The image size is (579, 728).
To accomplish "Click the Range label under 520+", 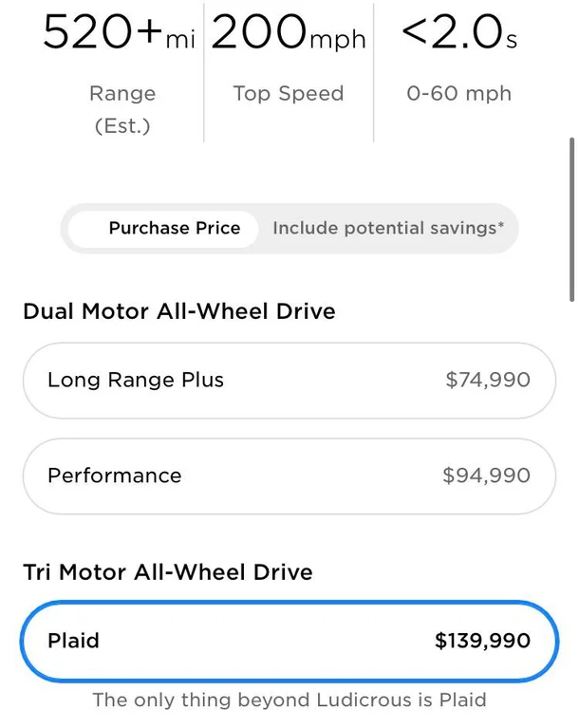I will [x=122, y=94].
